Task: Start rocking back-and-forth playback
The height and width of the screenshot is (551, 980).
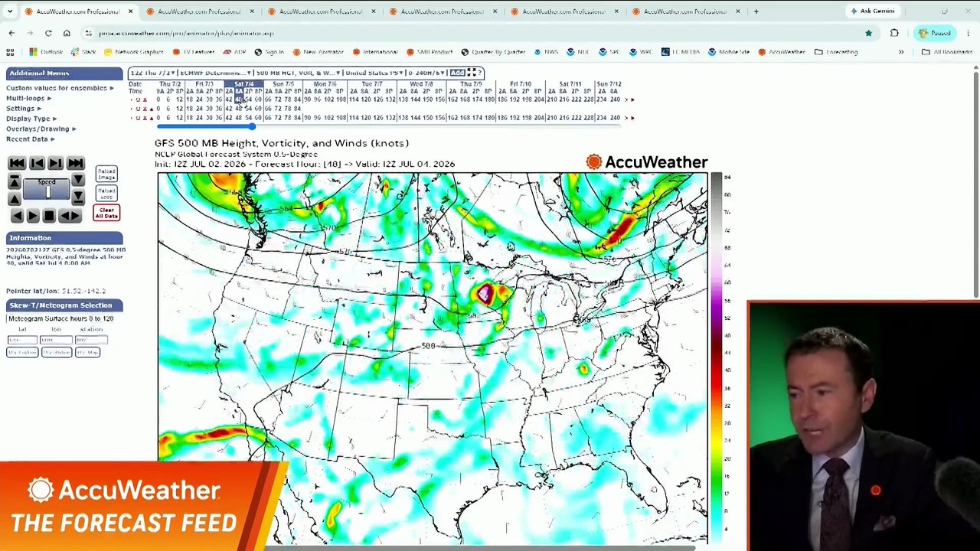Action: click(x=69, y=217)
